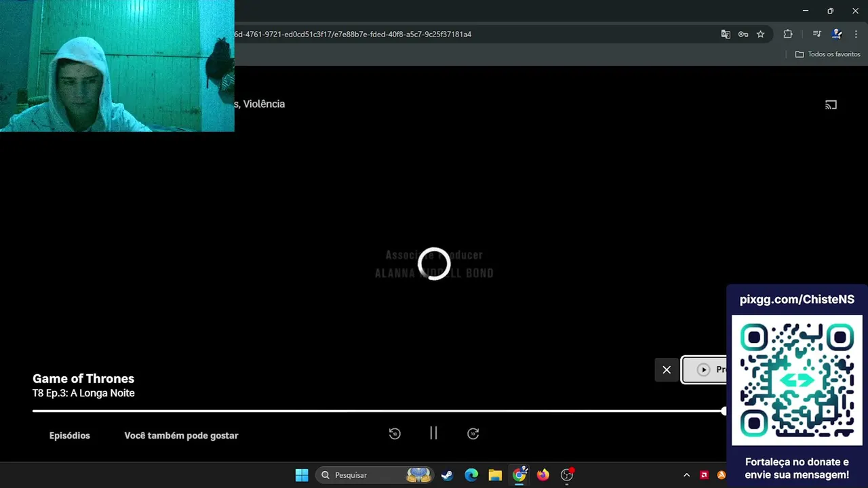The image size is (868, 488).
Task: Launch Steam from the taskbar
Action: pos(447,475)
